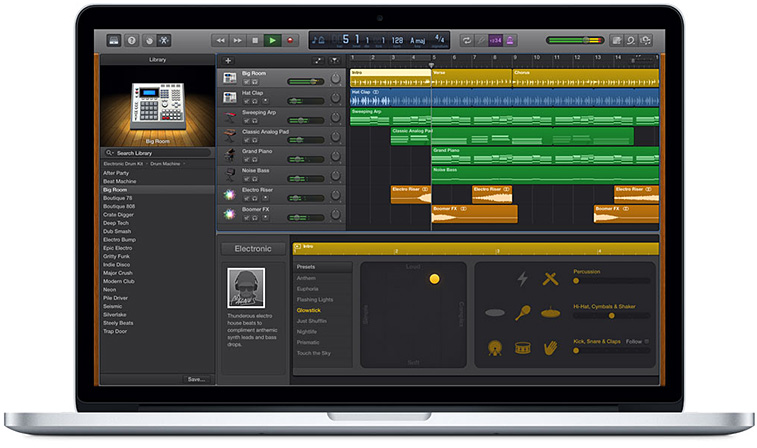Click third button on Boomer FX track
Viewport: 757px width, 448px height.
coord(265,218)
